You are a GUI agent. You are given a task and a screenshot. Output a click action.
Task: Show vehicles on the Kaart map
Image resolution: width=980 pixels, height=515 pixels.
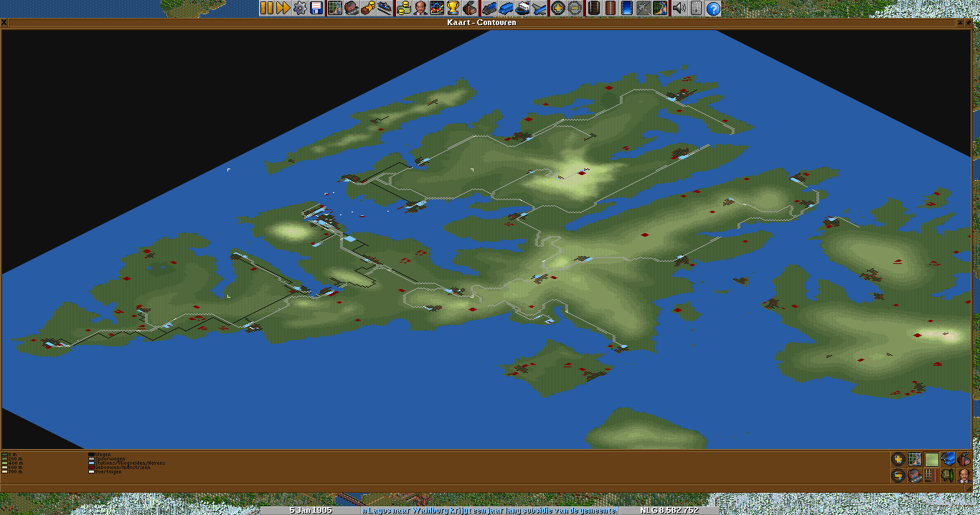coord(948,459)
